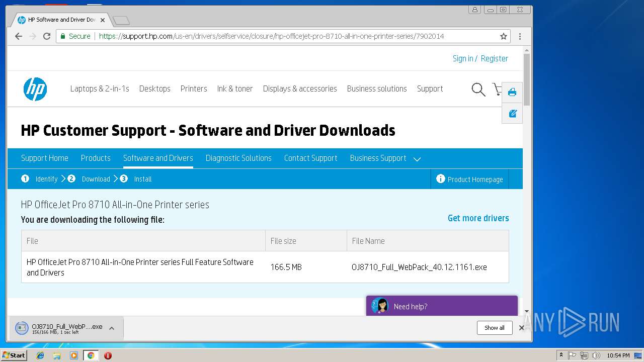Show hidden tray icons arrow
The width and height of the screenshot is (644, 362).
[561, 355]
